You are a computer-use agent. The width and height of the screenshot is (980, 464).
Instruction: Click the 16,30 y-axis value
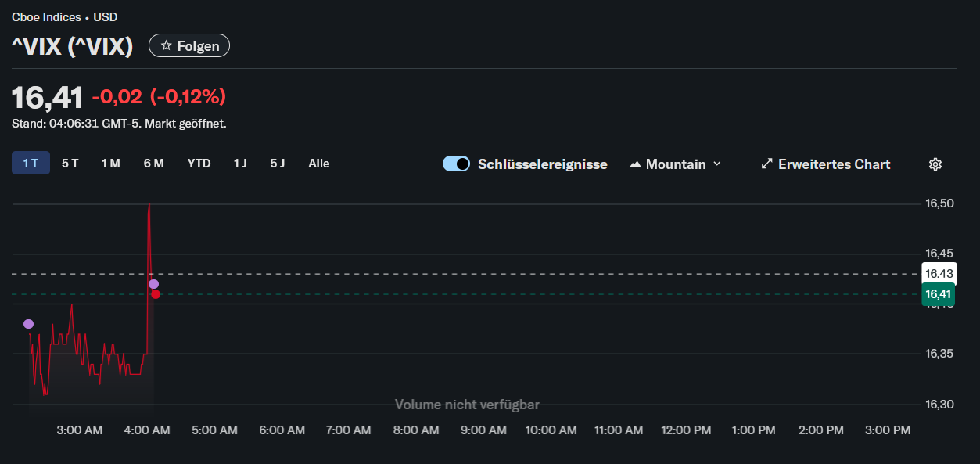[939, 405]
